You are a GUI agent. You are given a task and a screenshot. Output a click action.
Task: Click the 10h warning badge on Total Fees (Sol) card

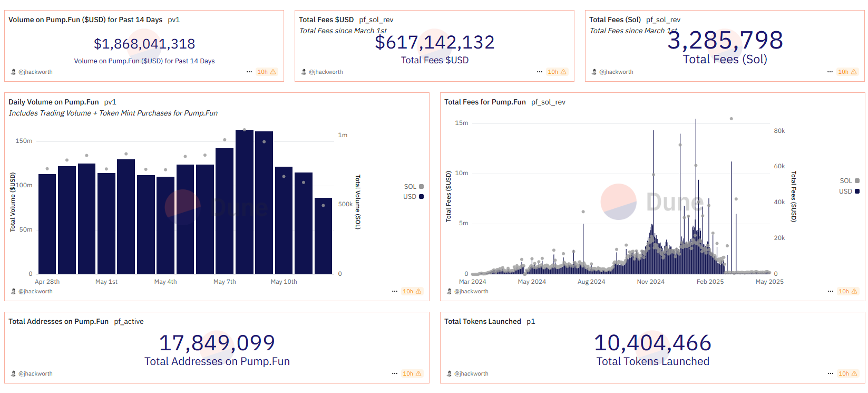(847, 72)
